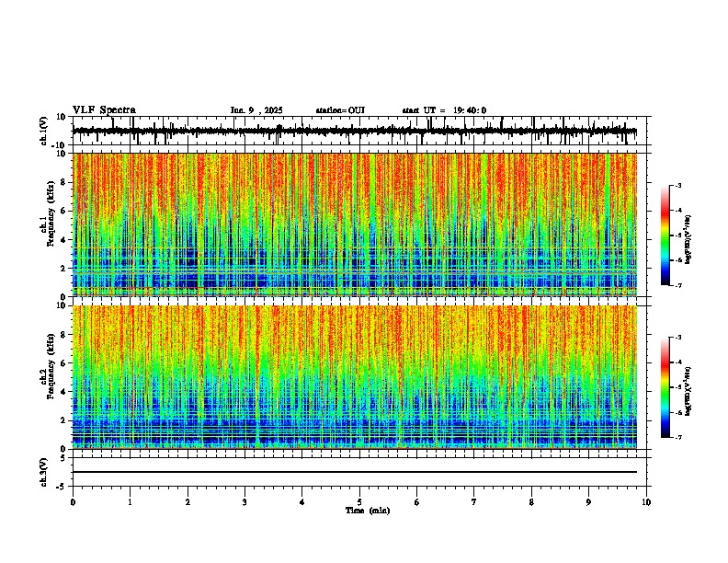
Task: Click the '-3' label on ch.2 color scale
Action: (x=678, y=338)
